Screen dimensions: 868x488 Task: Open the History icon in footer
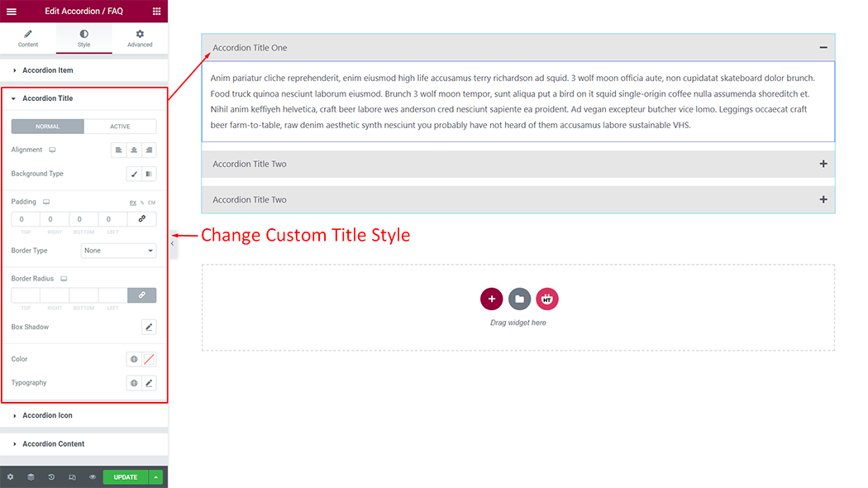[x=51, y=477]
